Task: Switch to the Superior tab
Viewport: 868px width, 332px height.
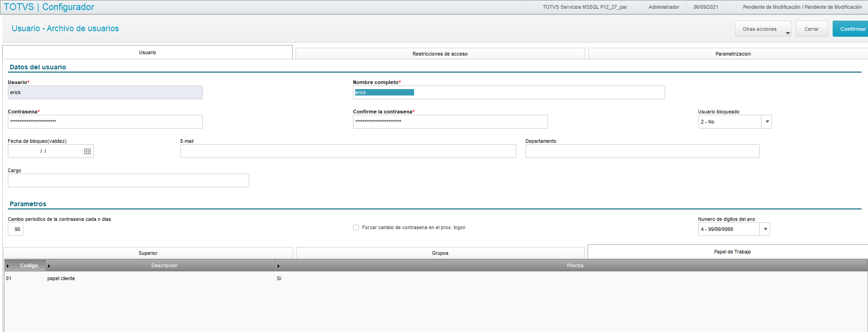Action: [148, 253]
